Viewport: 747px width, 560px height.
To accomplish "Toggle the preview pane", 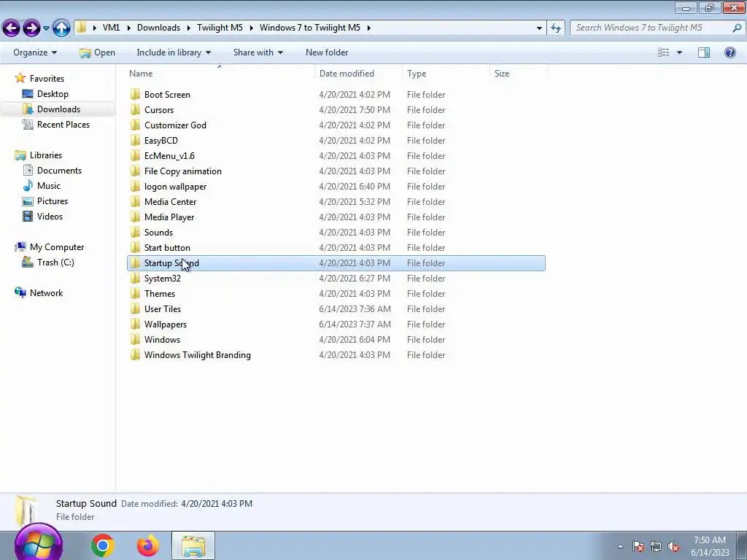I will coord(704,52).
